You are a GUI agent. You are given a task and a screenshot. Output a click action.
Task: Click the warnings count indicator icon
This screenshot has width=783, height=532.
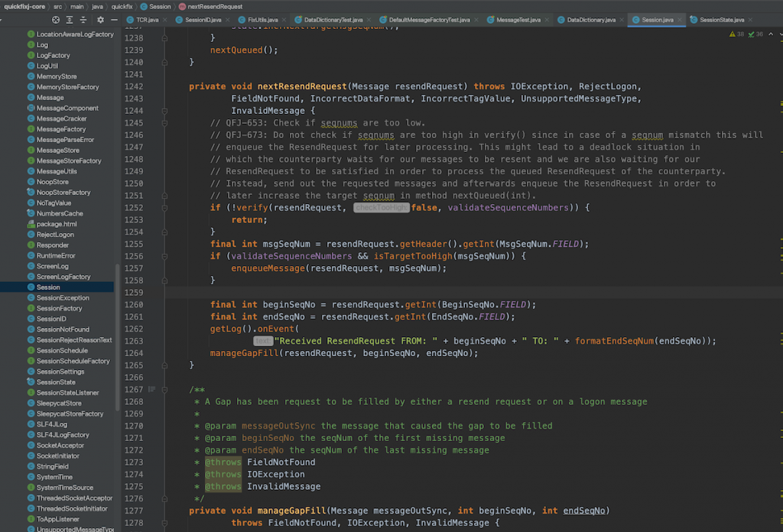(732, 34)
